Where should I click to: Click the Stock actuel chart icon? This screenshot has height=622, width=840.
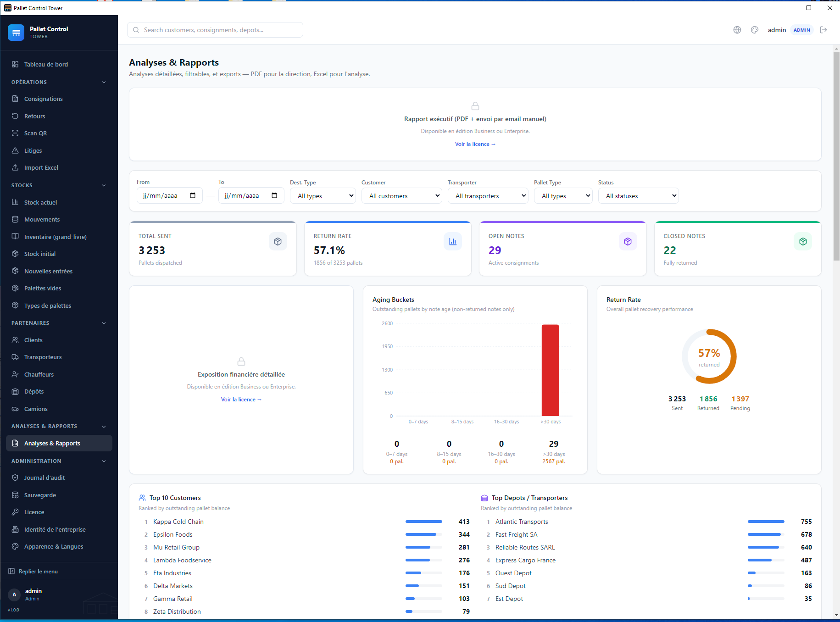click(x=15, y=202)
